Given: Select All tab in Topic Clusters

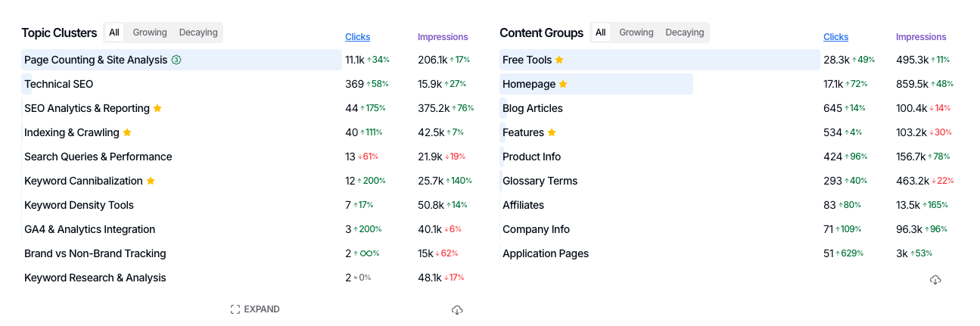Looking at the screenshot, I should pos(114,33).
